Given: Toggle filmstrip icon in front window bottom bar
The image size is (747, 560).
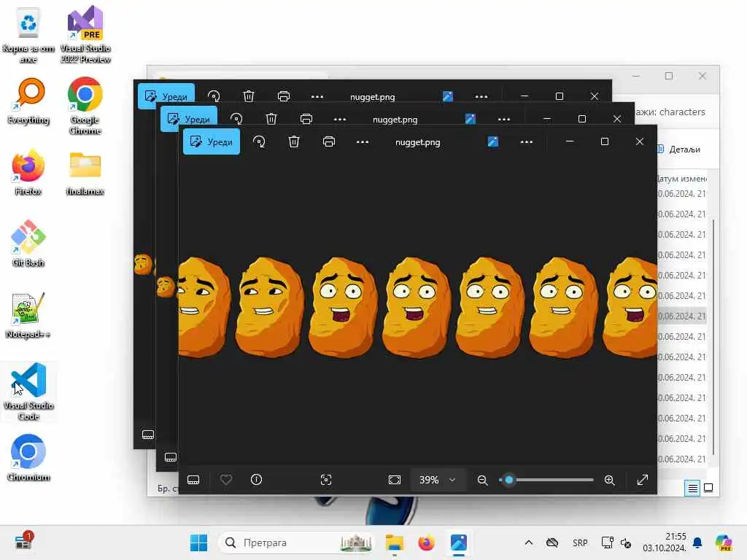Looking at the screenshot, I should (x=193, y=480).
